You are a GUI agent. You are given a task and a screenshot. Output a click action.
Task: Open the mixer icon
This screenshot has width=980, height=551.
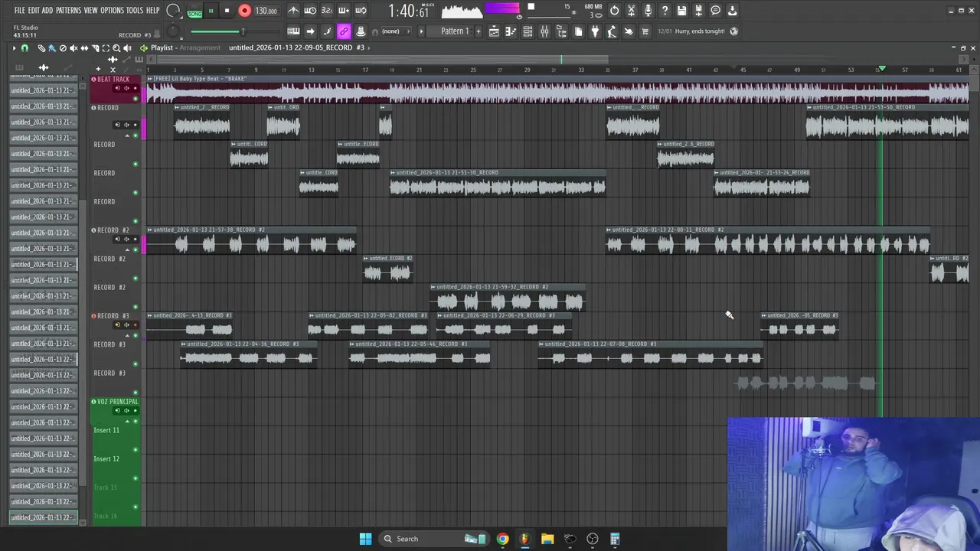(544, 31)
